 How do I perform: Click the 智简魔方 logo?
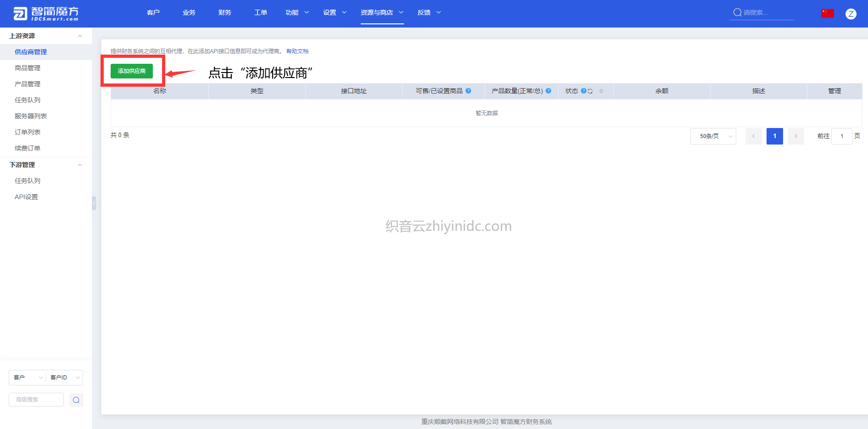click(x=46, y=14)
